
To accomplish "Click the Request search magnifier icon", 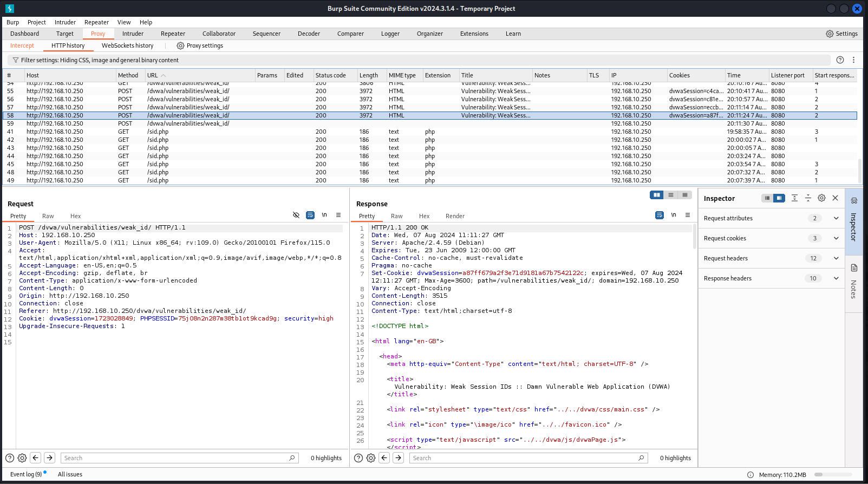I will point(292,458).
